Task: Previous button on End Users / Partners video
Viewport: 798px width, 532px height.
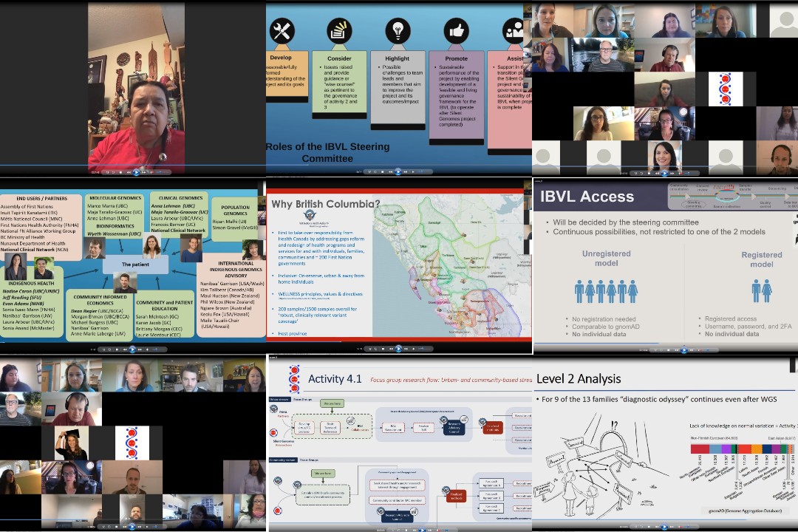Action: point(125,349)
